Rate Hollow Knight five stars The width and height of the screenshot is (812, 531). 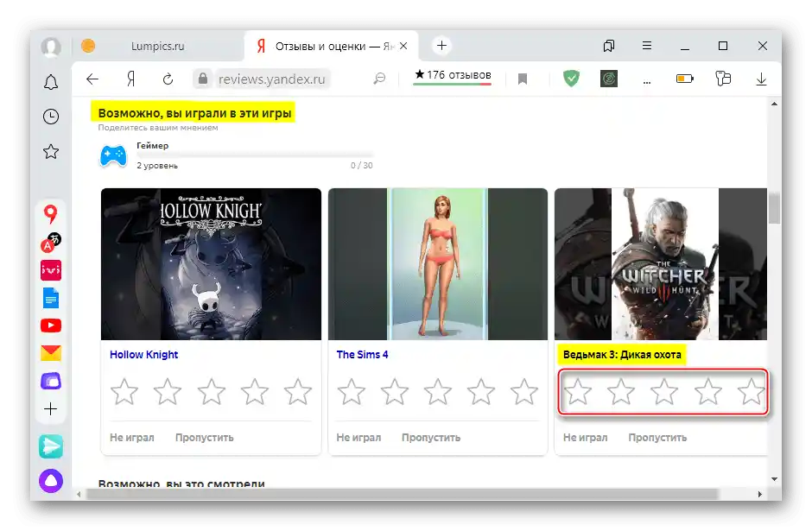coord(298,391)
